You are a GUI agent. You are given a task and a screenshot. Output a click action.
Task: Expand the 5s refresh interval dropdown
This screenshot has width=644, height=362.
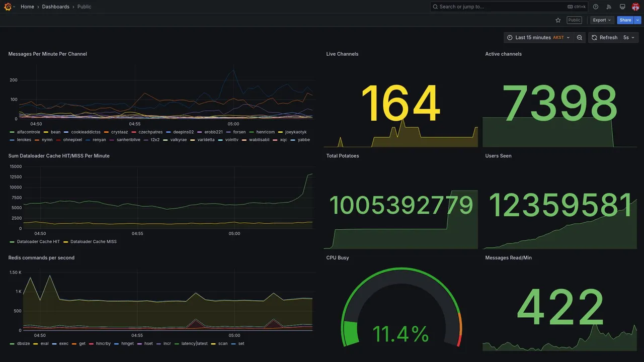(629, 38)
